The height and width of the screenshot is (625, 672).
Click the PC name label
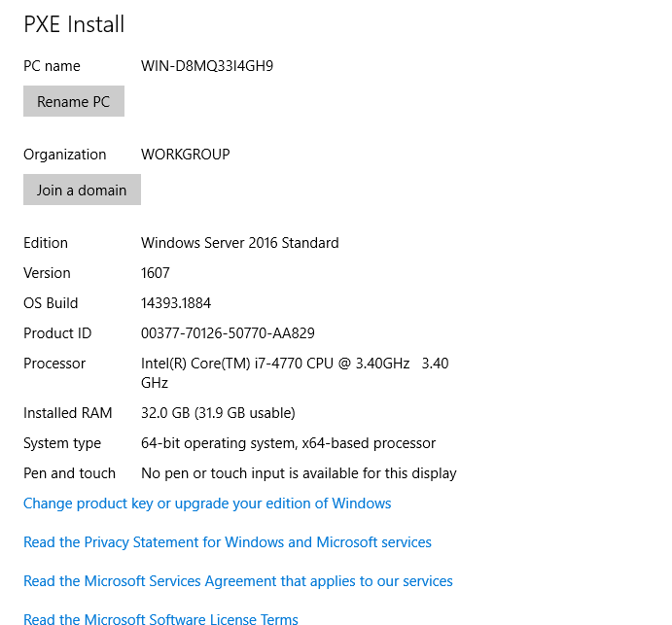(52, 66)
